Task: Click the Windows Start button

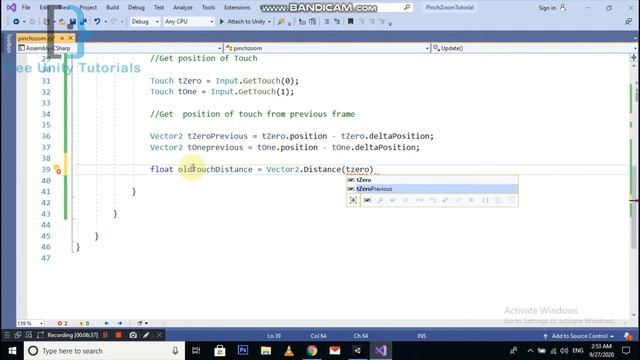Action: pyautogui.click(x=12, y=351)
